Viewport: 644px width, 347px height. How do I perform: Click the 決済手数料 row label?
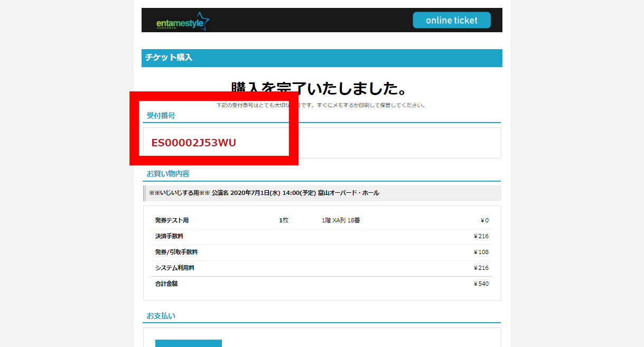click(x=169, y=236)
